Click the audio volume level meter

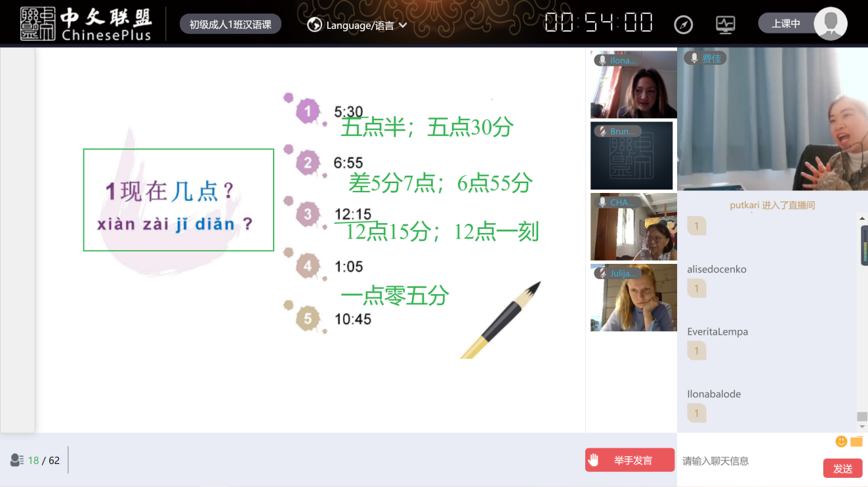pos(865,245)
